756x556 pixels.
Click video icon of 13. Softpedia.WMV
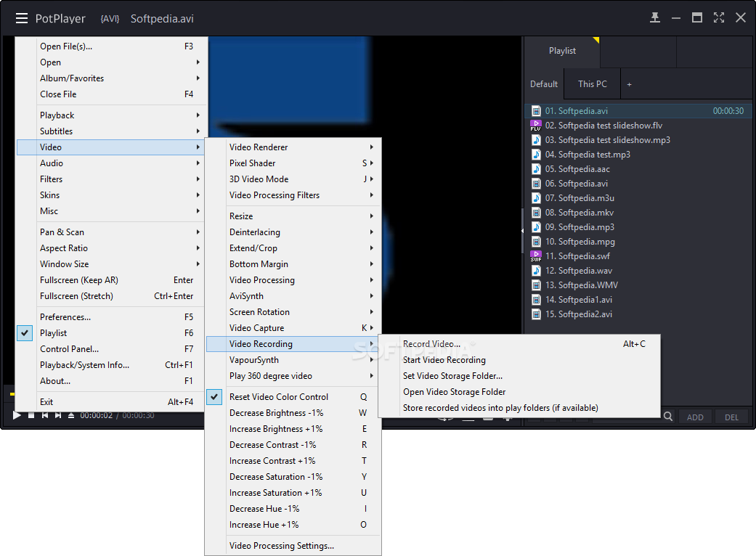[536, 285]
